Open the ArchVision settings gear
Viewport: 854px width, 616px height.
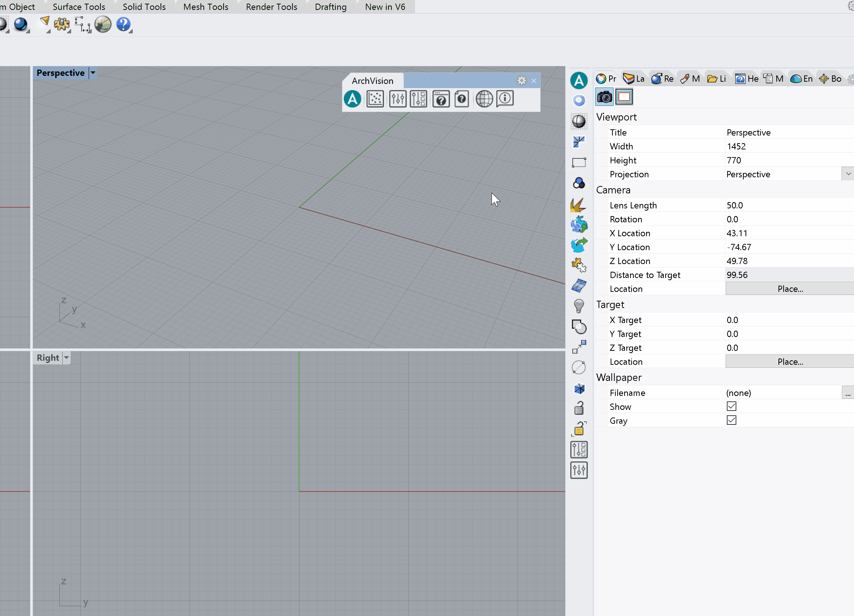click(x=522, y=80)
